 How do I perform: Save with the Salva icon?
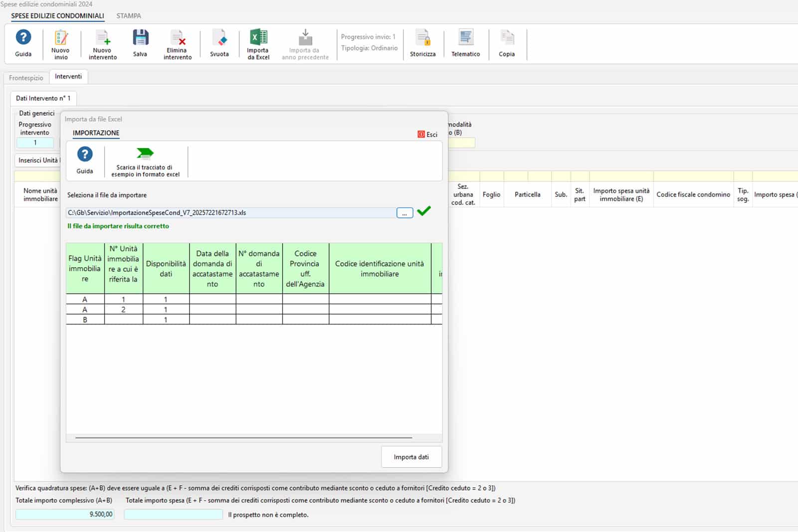(x=140, y=44)
